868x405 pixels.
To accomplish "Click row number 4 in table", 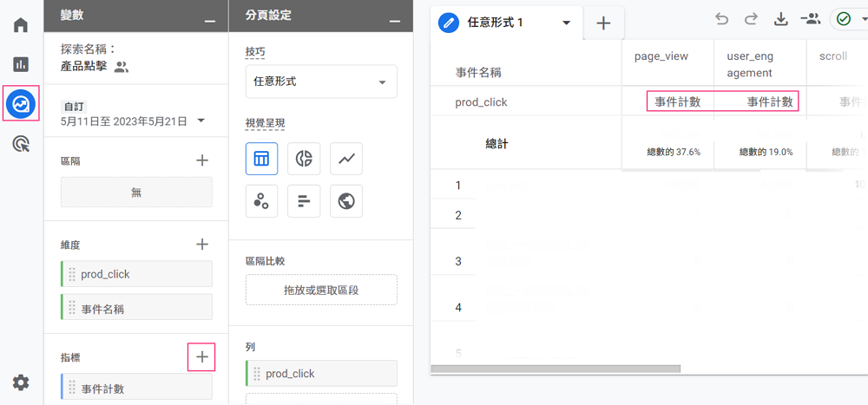I will click(457, 308).
